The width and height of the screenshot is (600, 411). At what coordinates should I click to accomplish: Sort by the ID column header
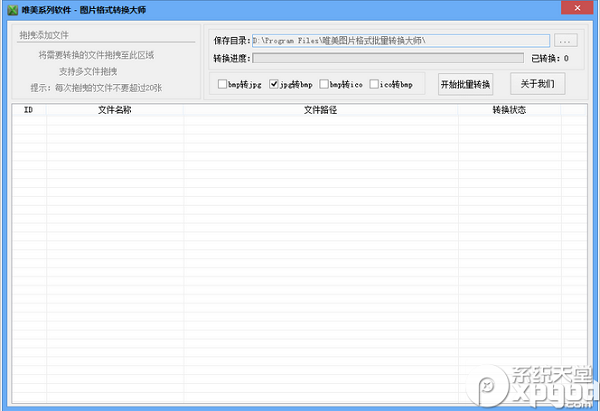[x=28, y=110]
